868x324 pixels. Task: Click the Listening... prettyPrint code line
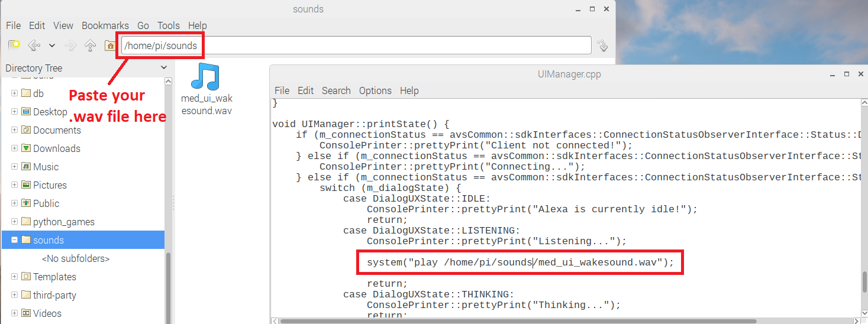496,241
